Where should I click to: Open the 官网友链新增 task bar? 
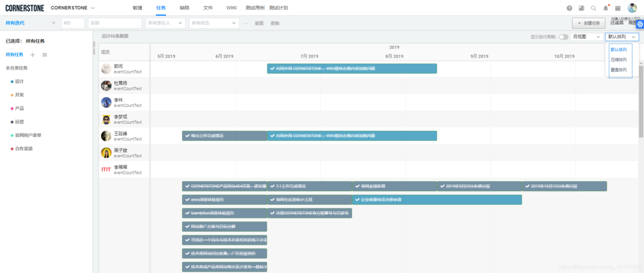coord(395,186)
